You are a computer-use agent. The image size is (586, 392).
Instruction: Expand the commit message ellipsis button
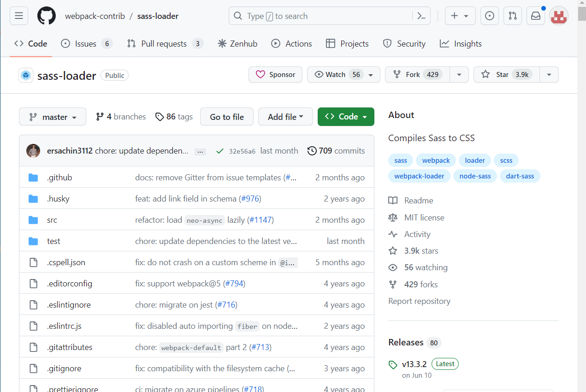(x=200, y=151)
